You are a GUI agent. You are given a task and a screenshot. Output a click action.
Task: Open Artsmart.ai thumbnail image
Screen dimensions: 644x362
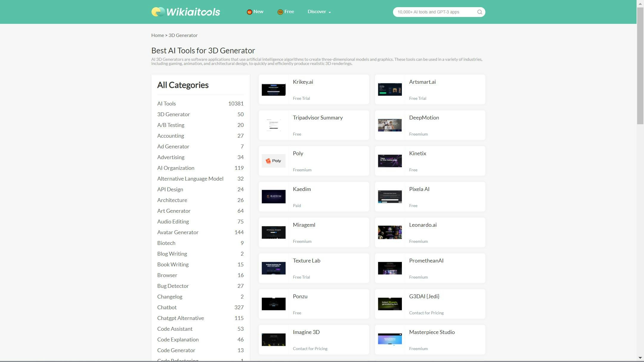pos(390,90)
